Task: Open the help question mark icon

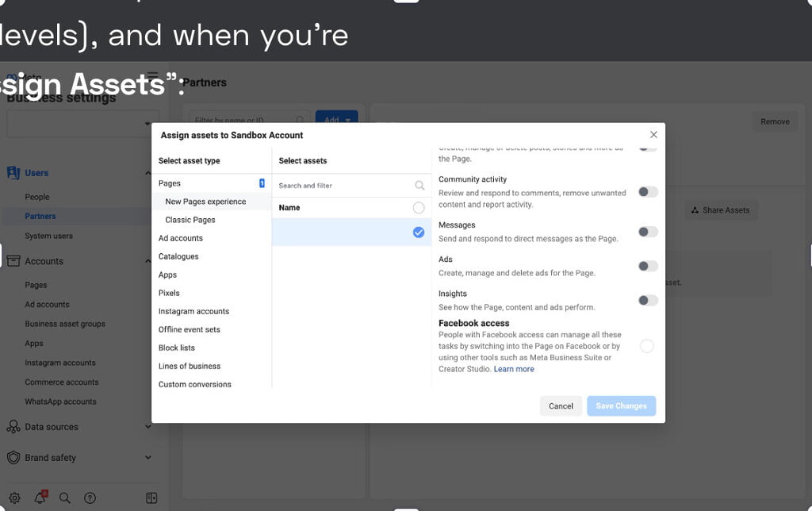Action: [x=90, y=498]
